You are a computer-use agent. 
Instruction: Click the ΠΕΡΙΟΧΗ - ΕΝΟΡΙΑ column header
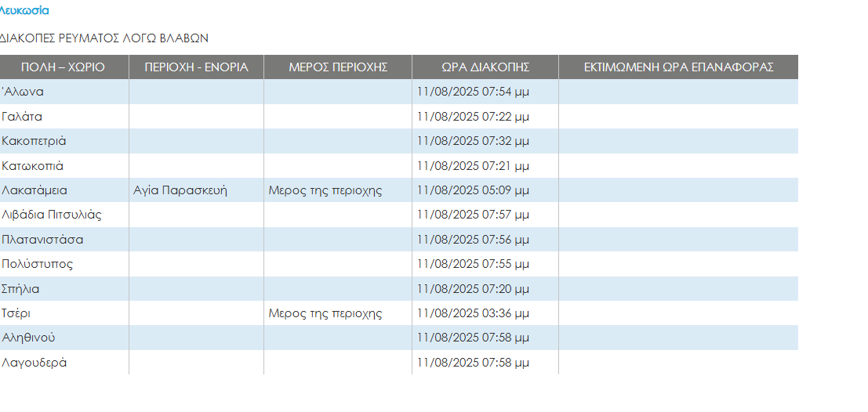[196, 67]
